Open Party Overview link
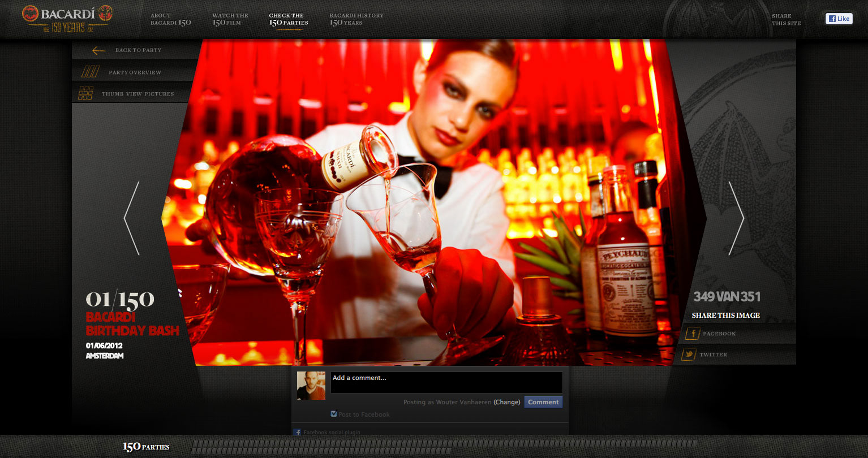Viewport: 868px width, 458px height. 135,72
